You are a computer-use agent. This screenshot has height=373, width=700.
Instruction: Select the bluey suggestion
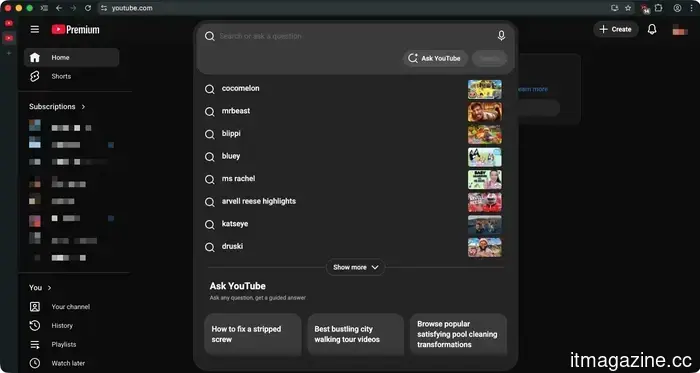point(355,157)
